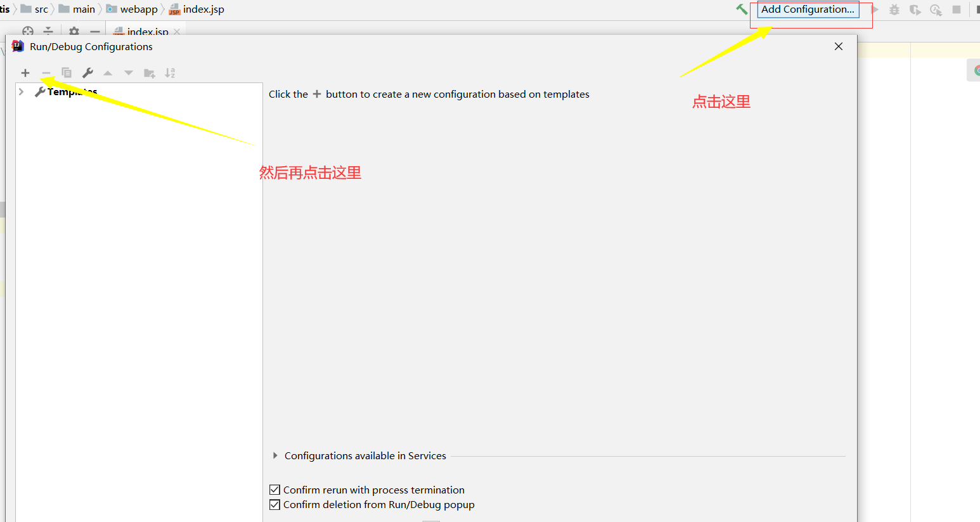Click the Add Configuration... button

[808, 10]
